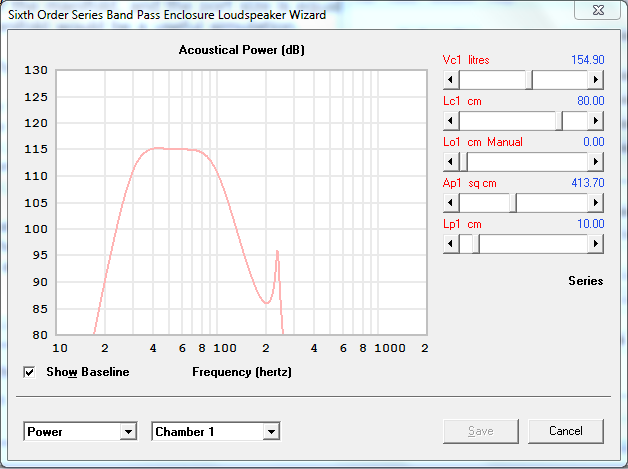Click the Acoustical Power (dB) chart title
Image resolution: width=628 pixels, height=469 pixels.
coord(242,50)
